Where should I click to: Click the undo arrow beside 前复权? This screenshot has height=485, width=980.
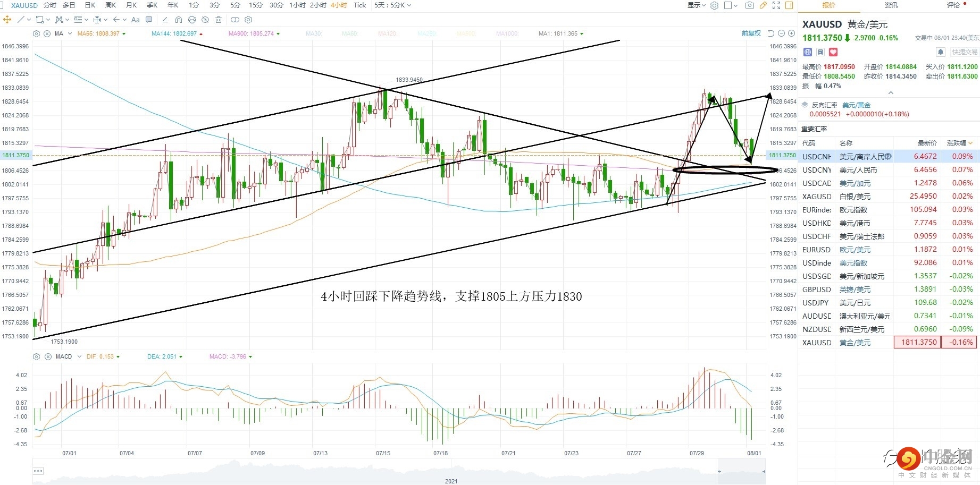pos(771,33)
